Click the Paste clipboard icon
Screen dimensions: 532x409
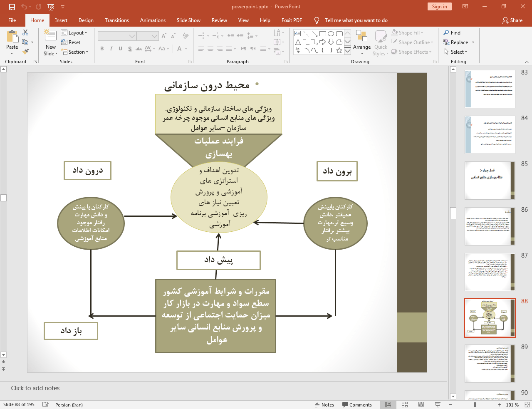click(x=12, y=37)
